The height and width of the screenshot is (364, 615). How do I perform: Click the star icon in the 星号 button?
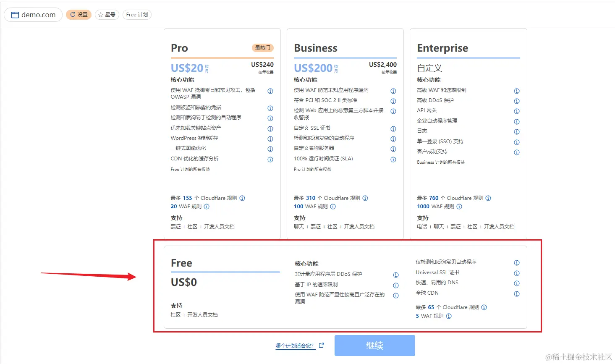tap(100, 14)
